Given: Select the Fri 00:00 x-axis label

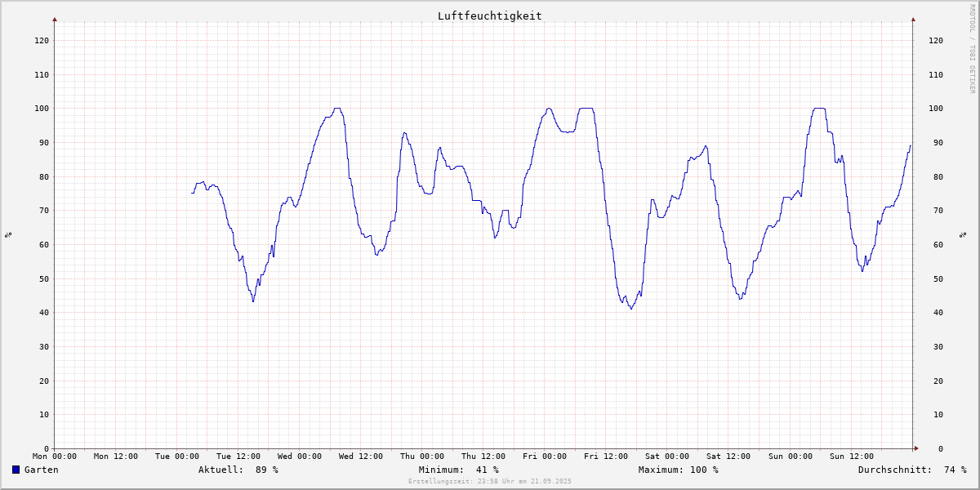Looking at the screenshot, I should click(x=545, y=456).
